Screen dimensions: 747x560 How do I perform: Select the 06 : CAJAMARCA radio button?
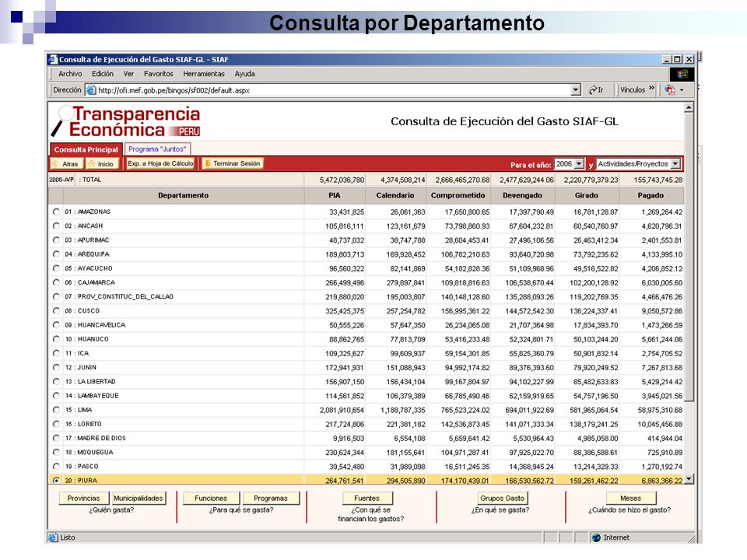coord(56,282)
